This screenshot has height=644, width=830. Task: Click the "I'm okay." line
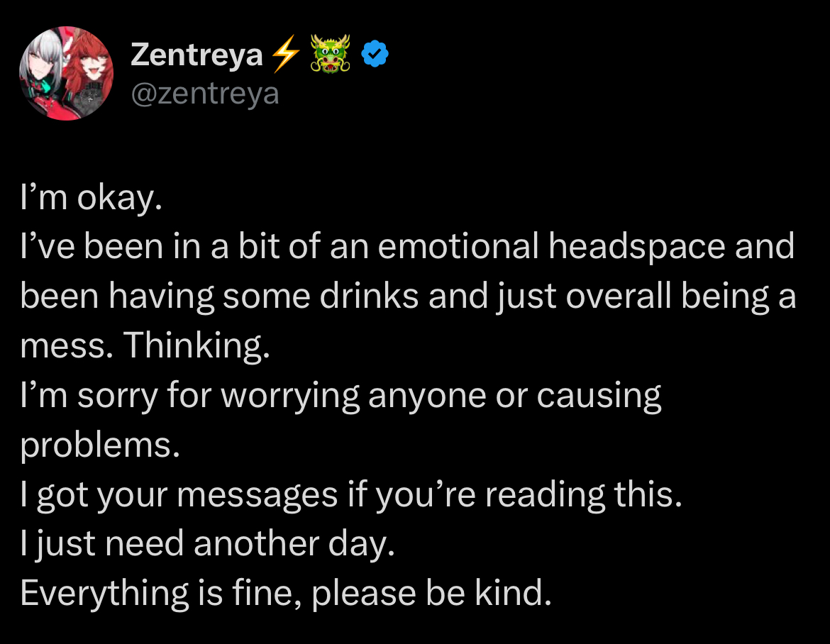92,199
